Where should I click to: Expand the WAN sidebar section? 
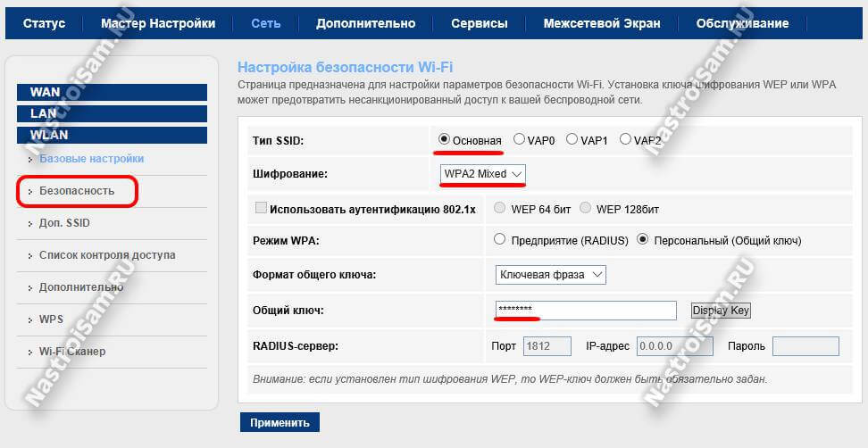click(112, 92)
